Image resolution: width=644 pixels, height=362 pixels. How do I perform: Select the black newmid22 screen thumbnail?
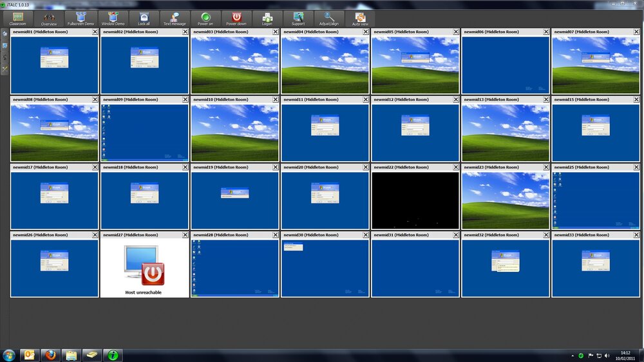pyautogui.click(x=415, y=200)
